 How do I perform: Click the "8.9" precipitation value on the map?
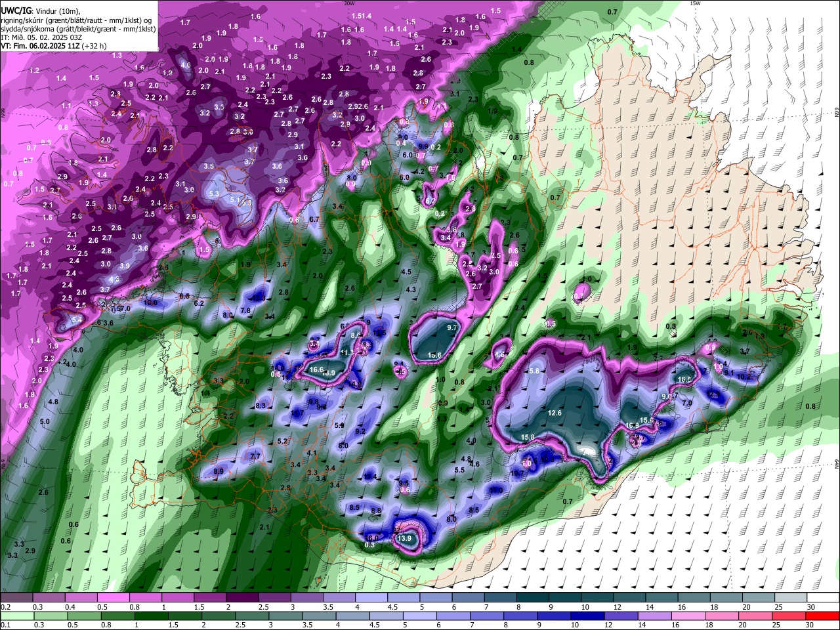click(219, 471)
